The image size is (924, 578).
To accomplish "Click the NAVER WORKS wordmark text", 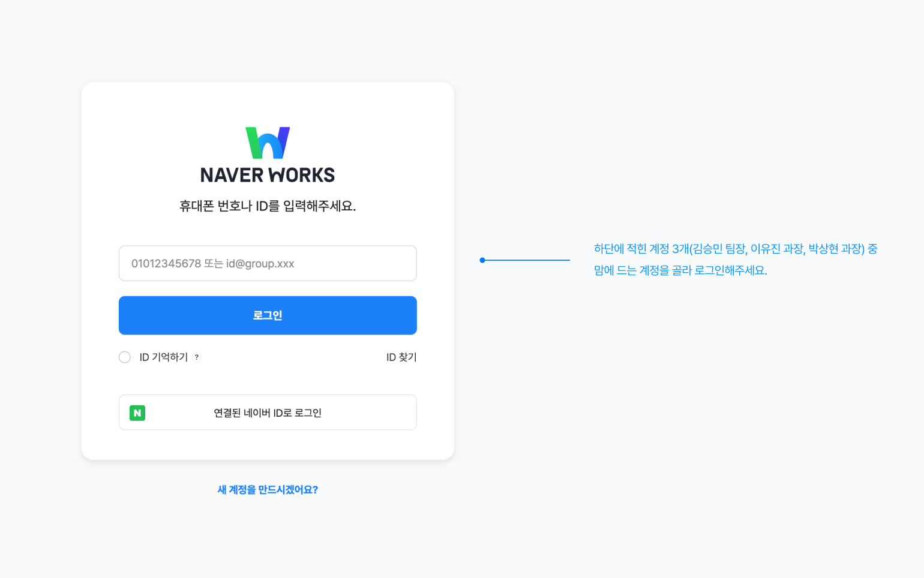I will 268,175.
